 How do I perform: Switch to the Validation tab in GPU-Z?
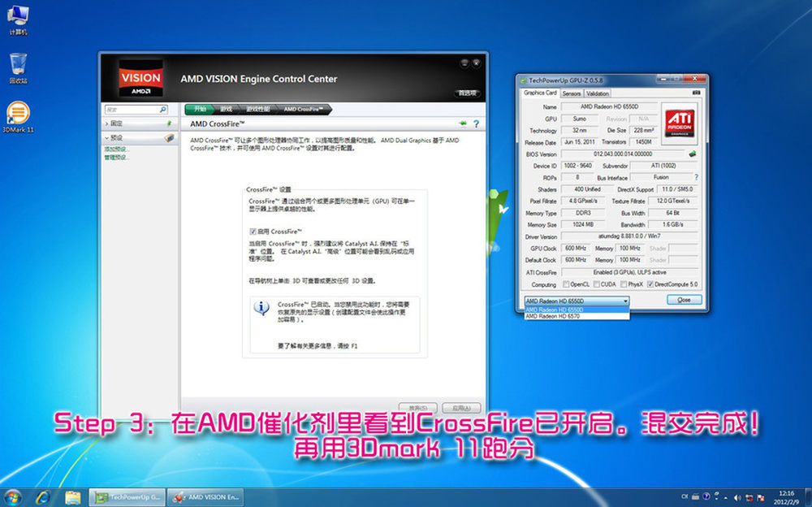(x=598, y=93)
